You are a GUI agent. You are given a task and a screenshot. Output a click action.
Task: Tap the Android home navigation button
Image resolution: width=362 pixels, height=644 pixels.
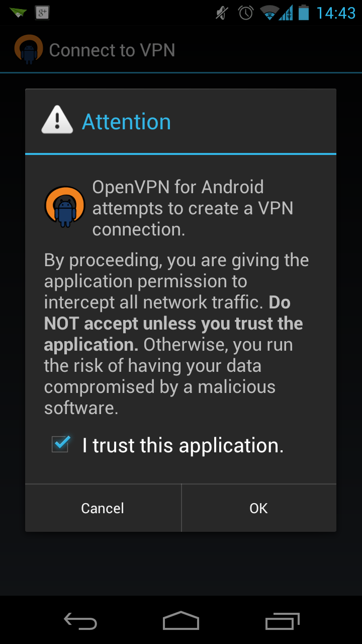181,621
